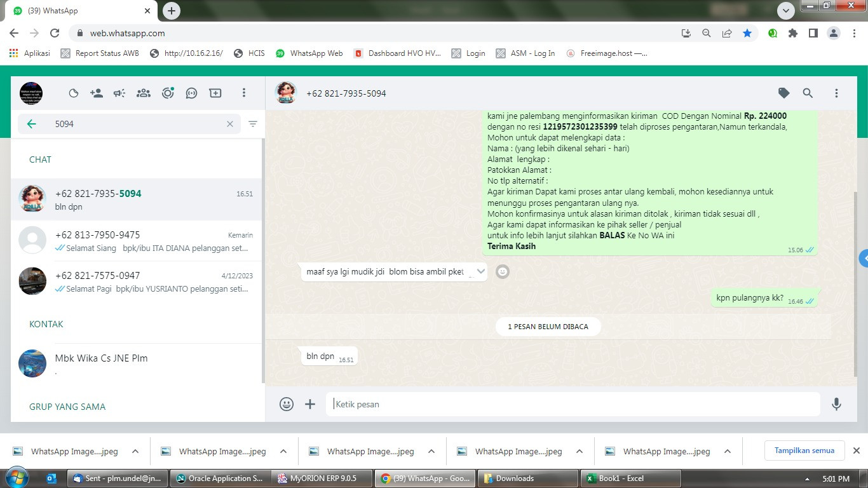This screenshot has height=488, width=868.
Task: Click chat header number +62 821-7935-5094
Action: (x=346, y=93)
